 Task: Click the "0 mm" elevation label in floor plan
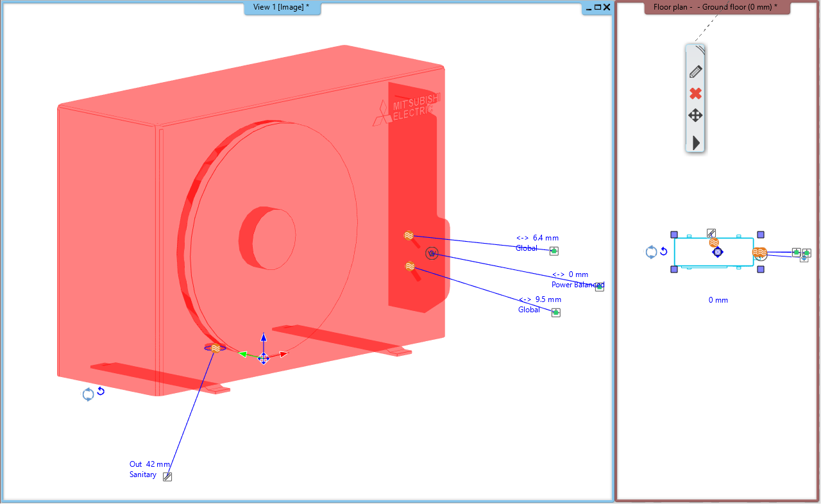click(x=718, y=300)
